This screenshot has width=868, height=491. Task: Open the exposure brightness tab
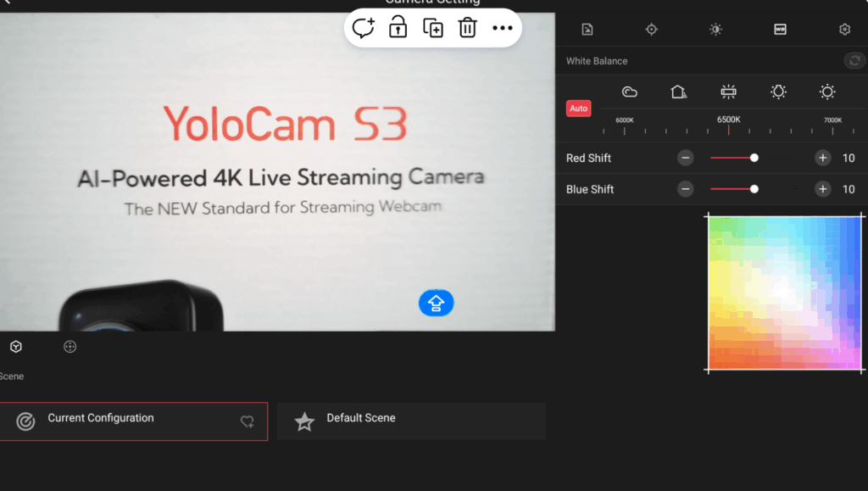715,30
